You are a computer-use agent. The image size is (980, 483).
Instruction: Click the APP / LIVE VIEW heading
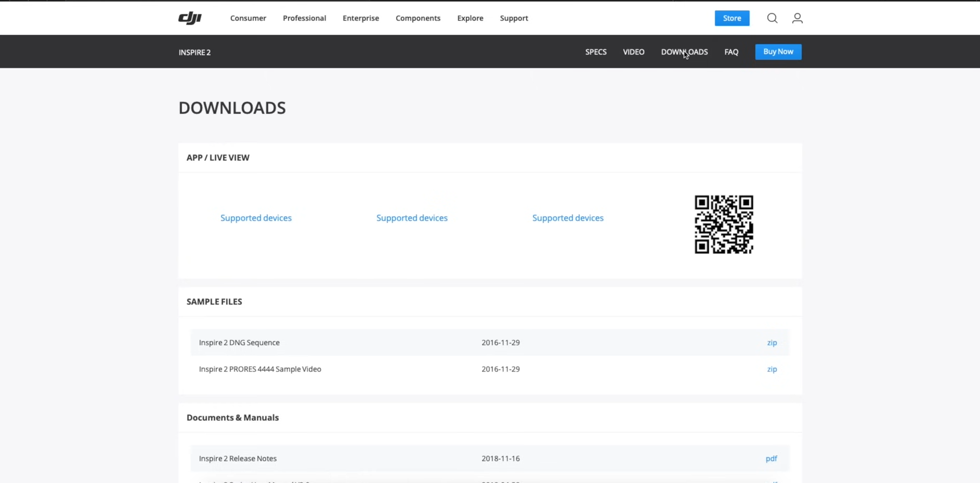pos(218,158)
